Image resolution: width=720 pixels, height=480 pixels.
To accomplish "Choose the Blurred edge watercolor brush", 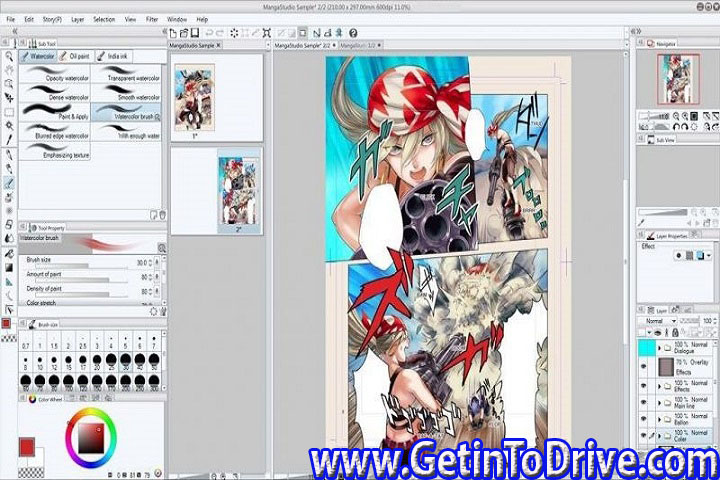I will pyautogui.click(x=55, y=132).
